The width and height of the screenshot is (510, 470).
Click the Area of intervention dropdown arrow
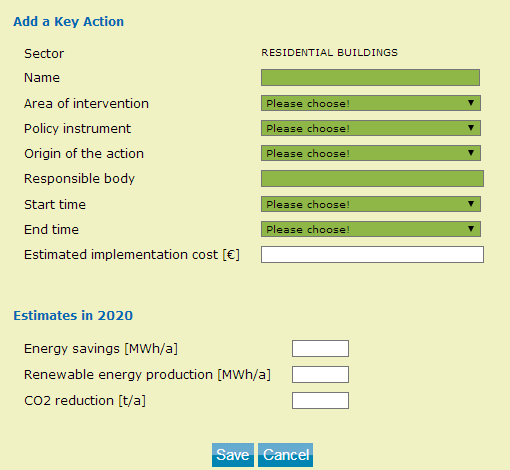(471, 103)
